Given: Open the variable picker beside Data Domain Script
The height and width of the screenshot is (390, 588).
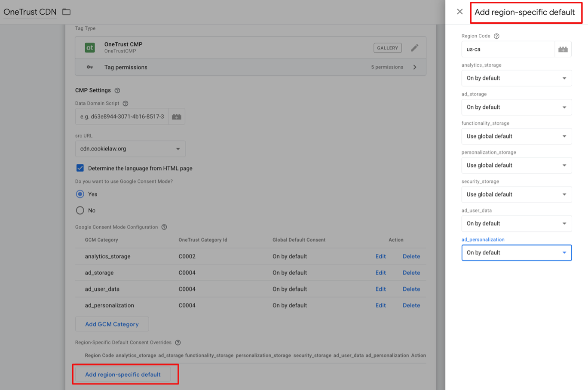Looking at the screenshot, I should 177,116.
